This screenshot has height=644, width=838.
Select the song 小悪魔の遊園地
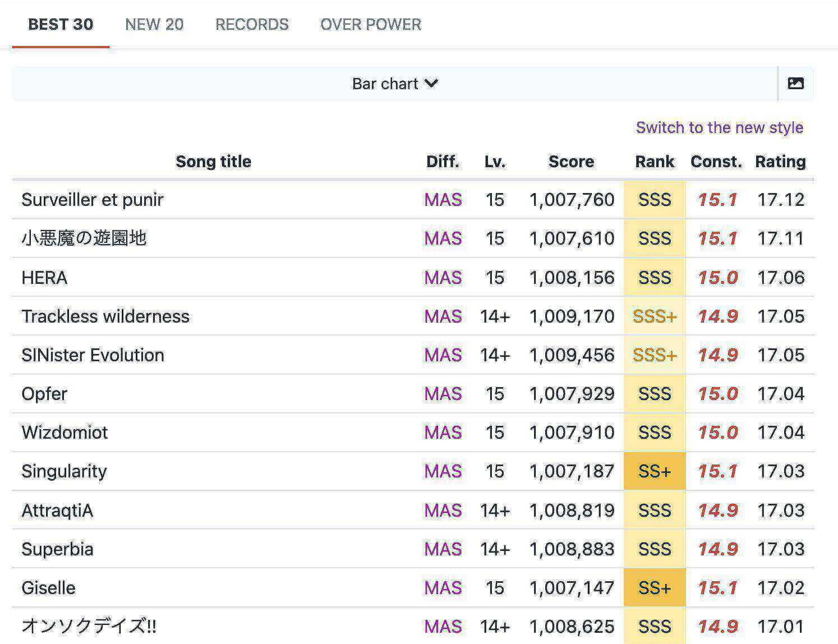tap(84, 238)
